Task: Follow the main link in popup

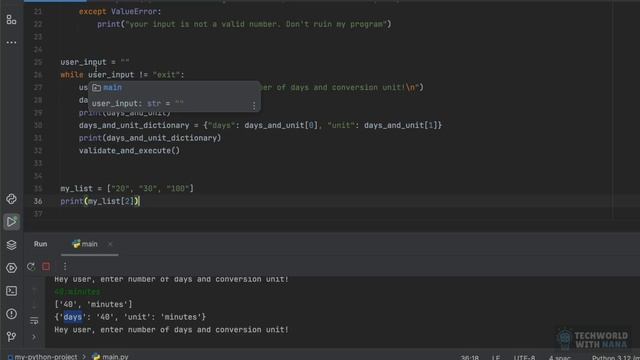Action: pyautogui.click(x=112, y=87)
